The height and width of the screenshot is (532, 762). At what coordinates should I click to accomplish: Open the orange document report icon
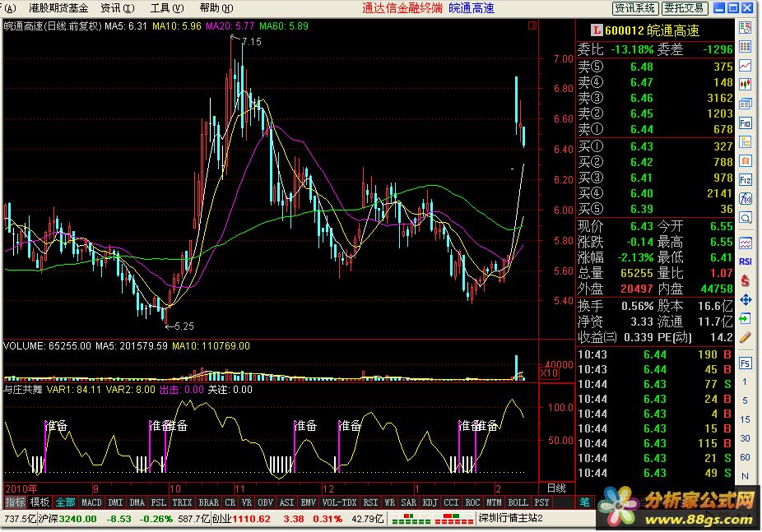745,160
